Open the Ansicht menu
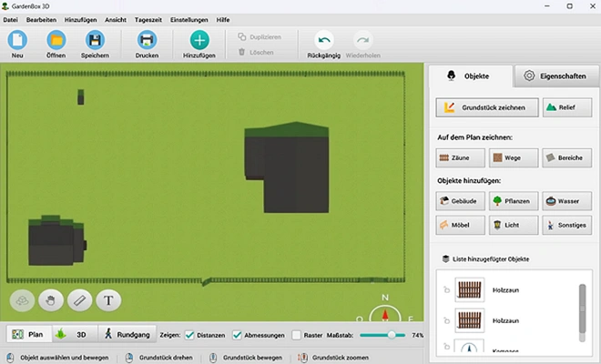This screenshot has width=601, height=364. (x=116, y=19)
